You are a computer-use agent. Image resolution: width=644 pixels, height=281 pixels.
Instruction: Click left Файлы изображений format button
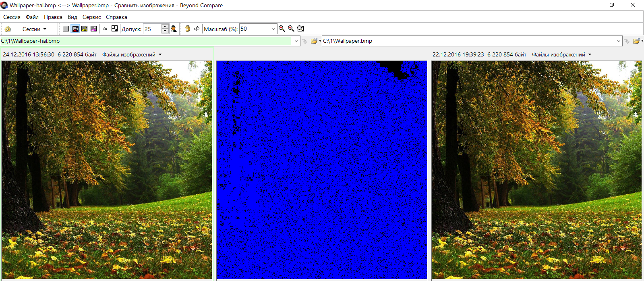point(132,54)
